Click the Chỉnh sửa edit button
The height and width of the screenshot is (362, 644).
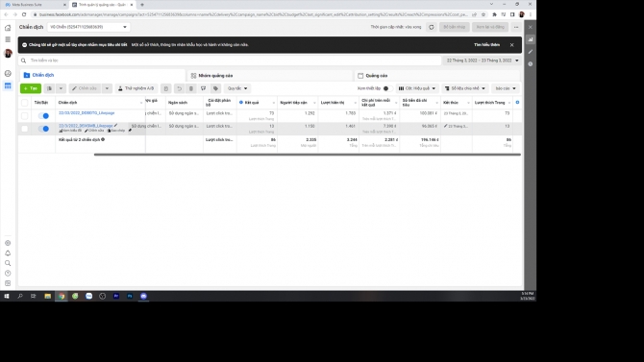click(x=85, y=88)
